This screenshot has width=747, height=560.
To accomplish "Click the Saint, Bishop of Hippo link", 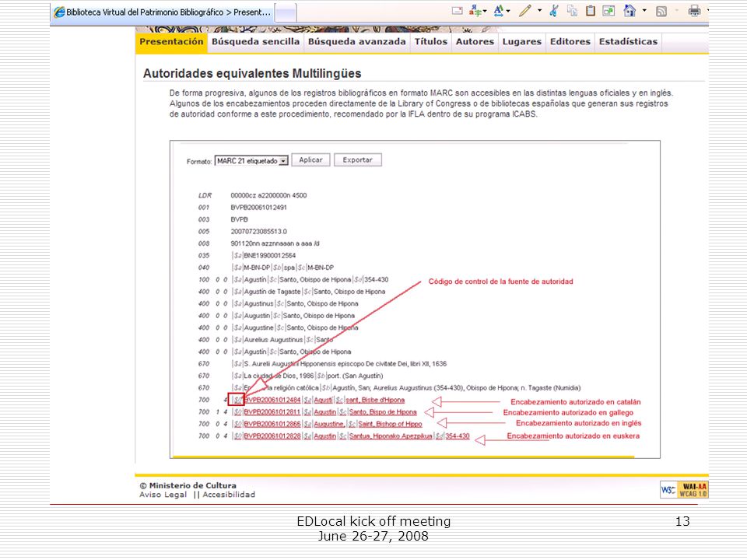I will point(390,424).
